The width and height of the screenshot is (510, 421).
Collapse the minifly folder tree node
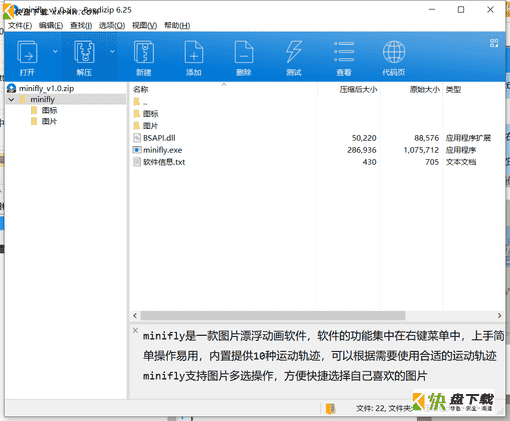point(12,99)
